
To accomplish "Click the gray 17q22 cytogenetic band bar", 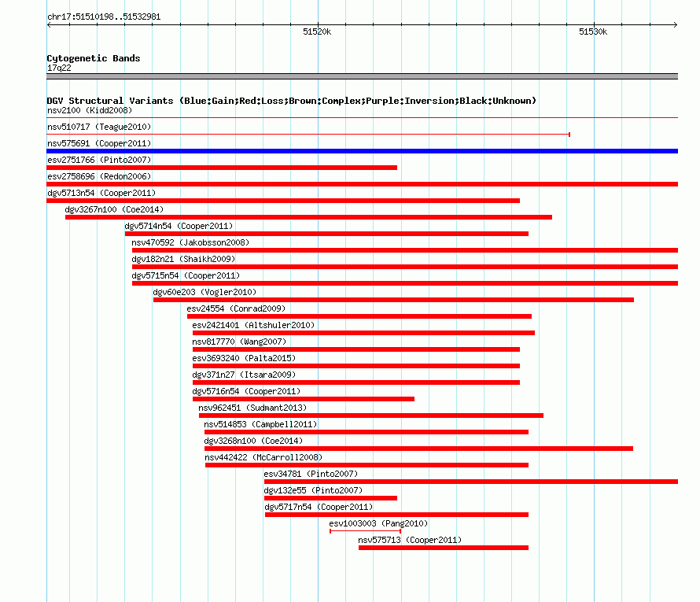I will click(x=362, y=76).
